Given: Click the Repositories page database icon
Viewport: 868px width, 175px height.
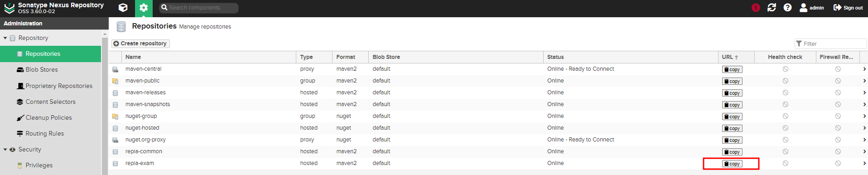Looking at the screenshot, I should [x=121, y=27].
